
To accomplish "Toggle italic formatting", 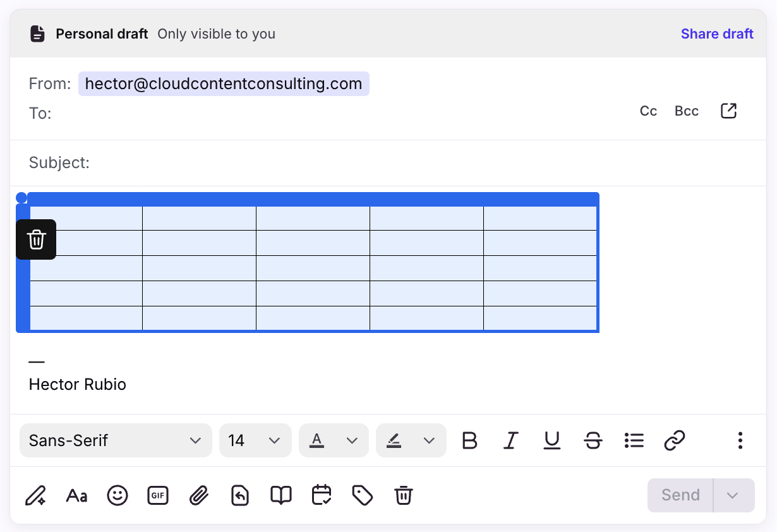I will (510, 440).
